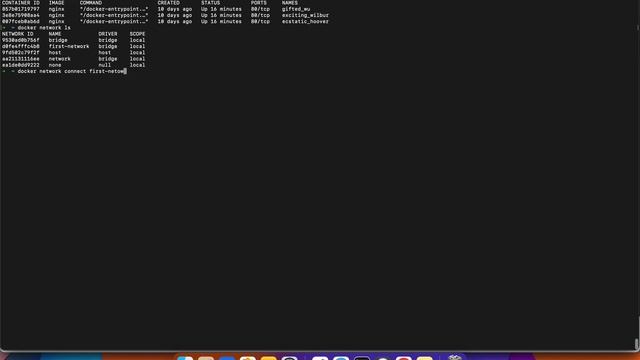This screenshot has height=360, width=640.
Task: Click network ID 9fd502c79f2f
Action: point(21,52)
